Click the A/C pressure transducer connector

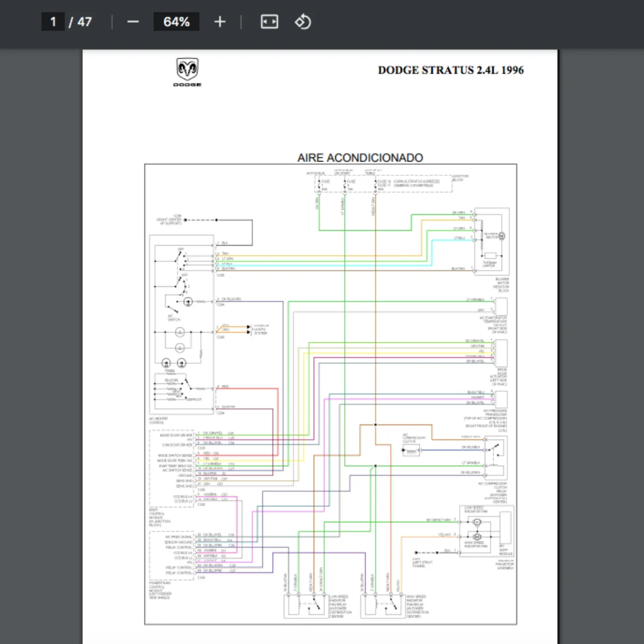tap(500, 397)
